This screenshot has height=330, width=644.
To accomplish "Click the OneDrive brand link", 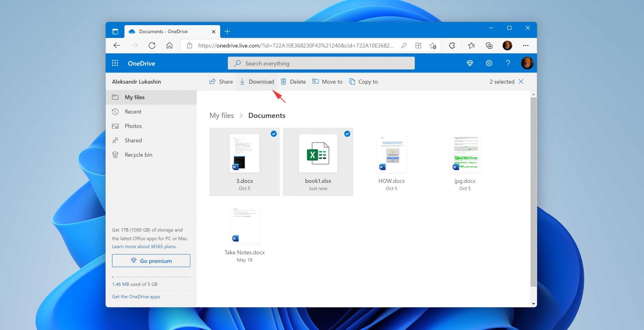I will [141, 63].
